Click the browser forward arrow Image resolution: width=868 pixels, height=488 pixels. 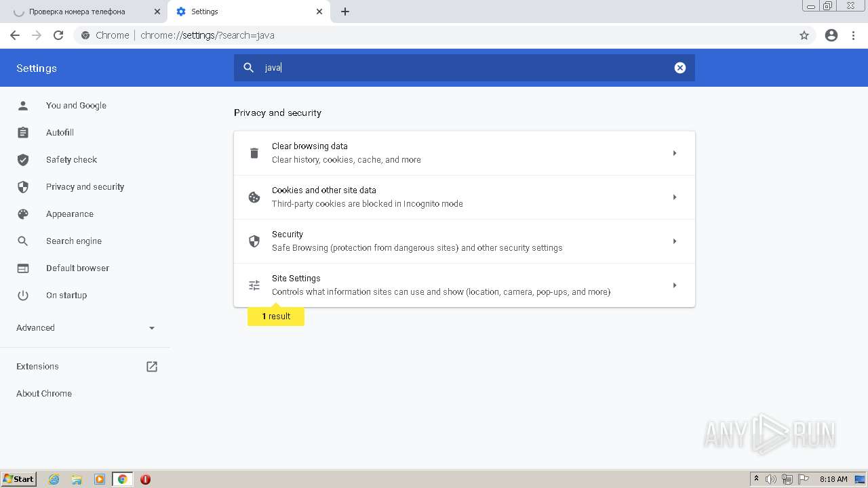[37, 35]
